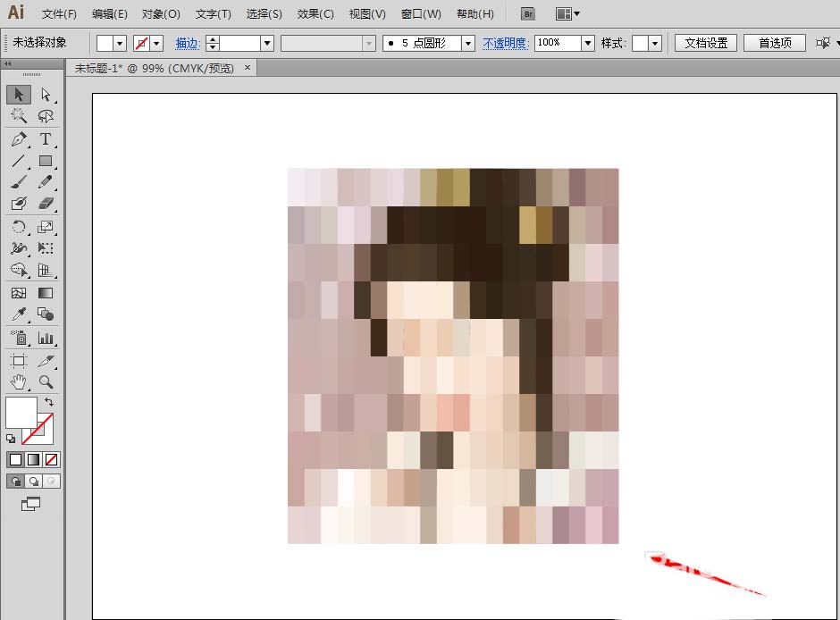The image size is (840, 620).
Task: Click the stroke weight stepper arrows
Action: (213, 44)
